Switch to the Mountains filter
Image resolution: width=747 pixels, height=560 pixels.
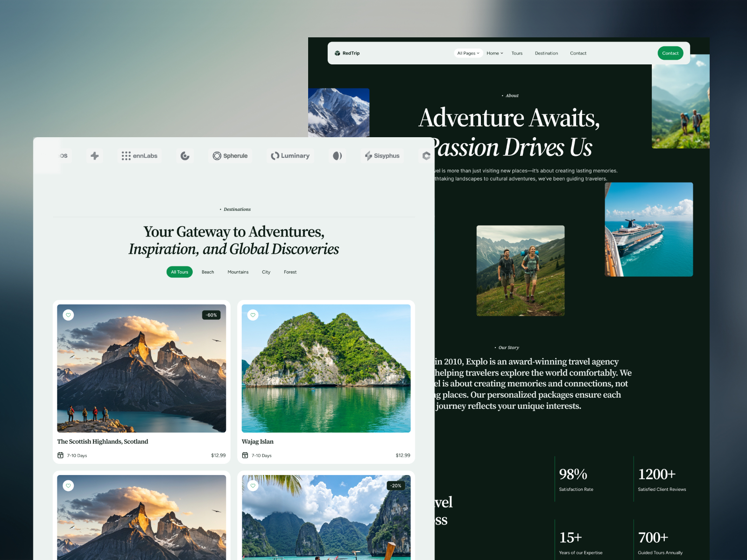pyautogui.click(x=238, y=272)
